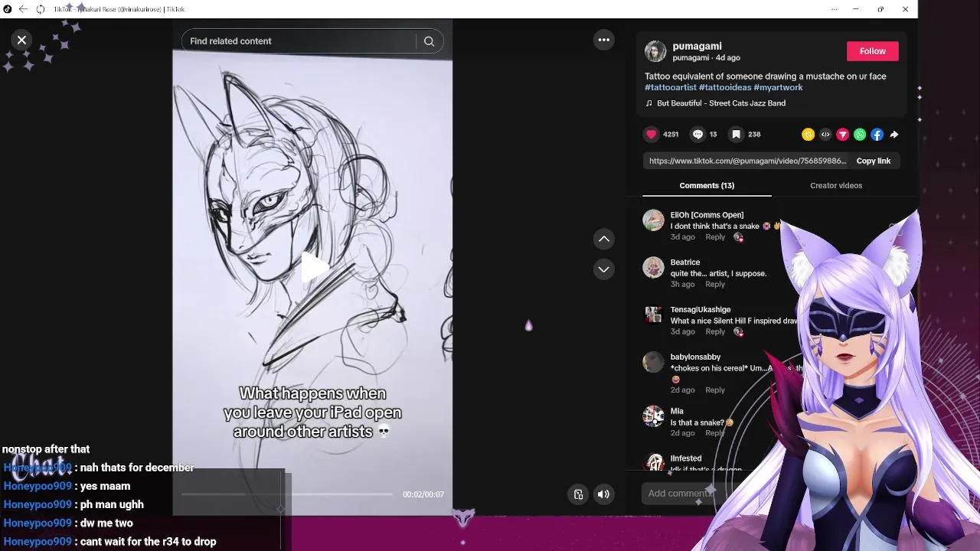The height and width of the screenshot is (551, 980).
Task: Open Mia's commenter avatar
Action: click(x=653, y=416)
